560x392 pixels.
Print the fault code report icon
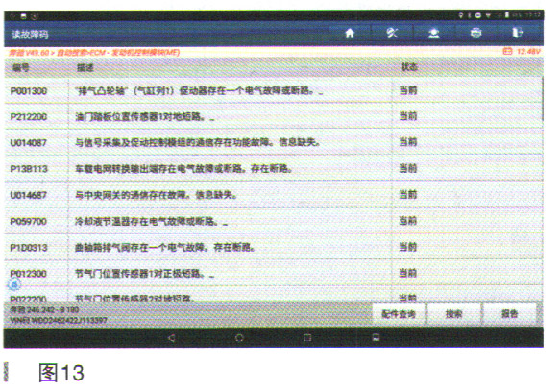pyautogui.click(x=475, y=34)
